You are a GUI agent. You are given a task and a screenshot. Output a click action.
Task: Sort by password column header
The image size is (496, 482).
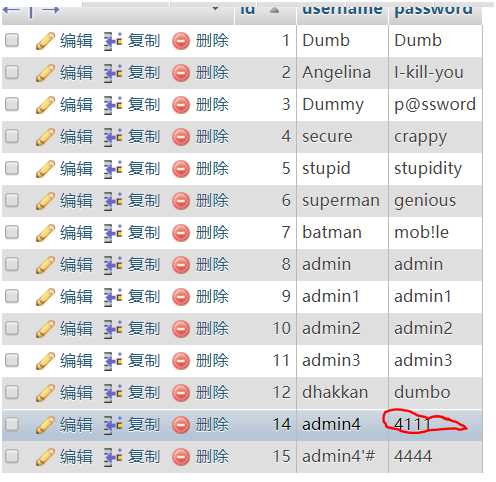click(434, 10)
